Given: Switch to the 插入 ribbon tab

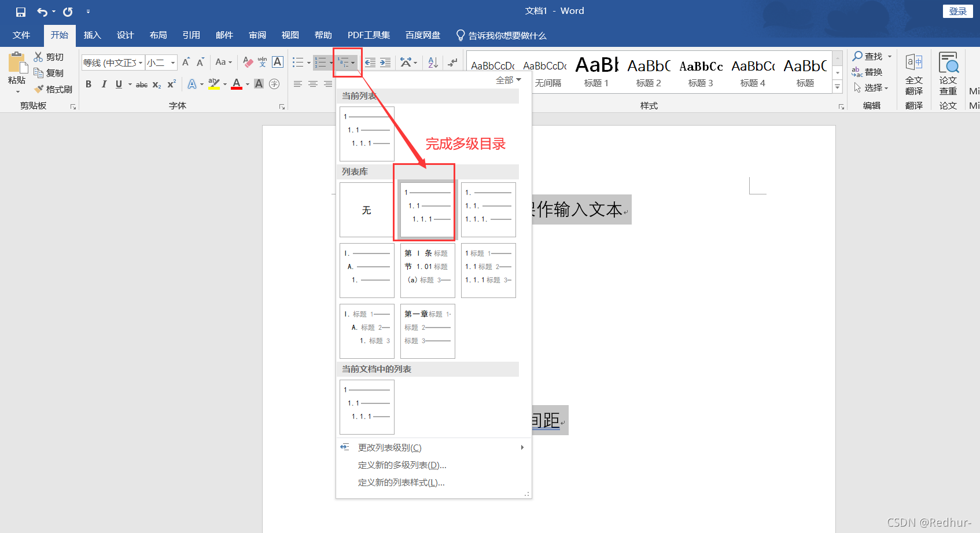Looking at the screenshot, I should click(92, 35).
